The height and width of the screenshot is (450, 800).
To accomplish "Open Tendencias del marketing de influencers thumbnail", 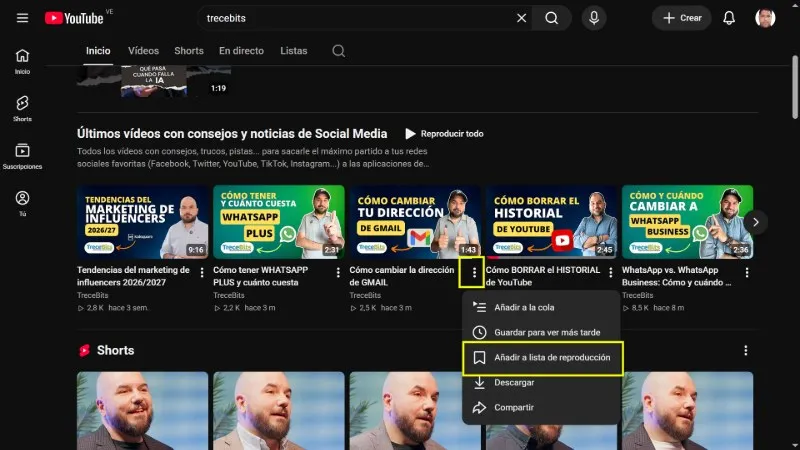I will 142,222.
